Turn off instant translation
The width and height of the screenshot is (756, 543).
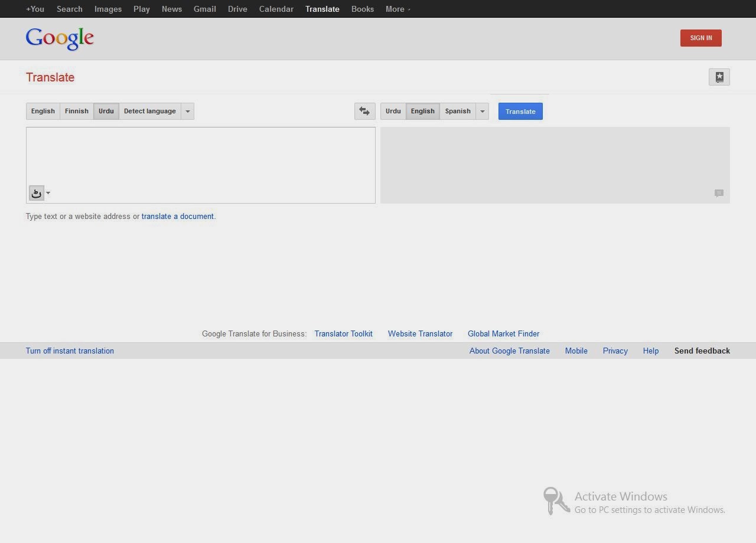coord(70,351)
